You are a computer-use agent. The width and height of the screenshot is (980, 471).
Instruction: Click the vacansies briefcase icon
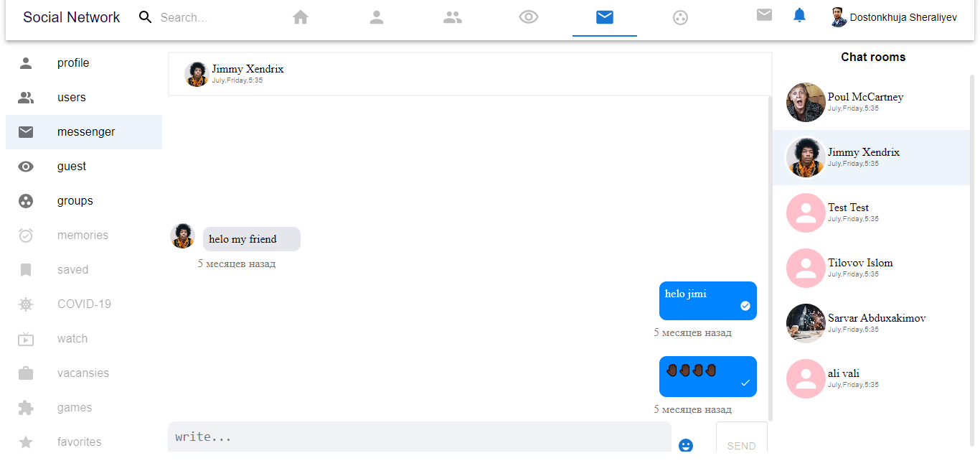(26, 373)
